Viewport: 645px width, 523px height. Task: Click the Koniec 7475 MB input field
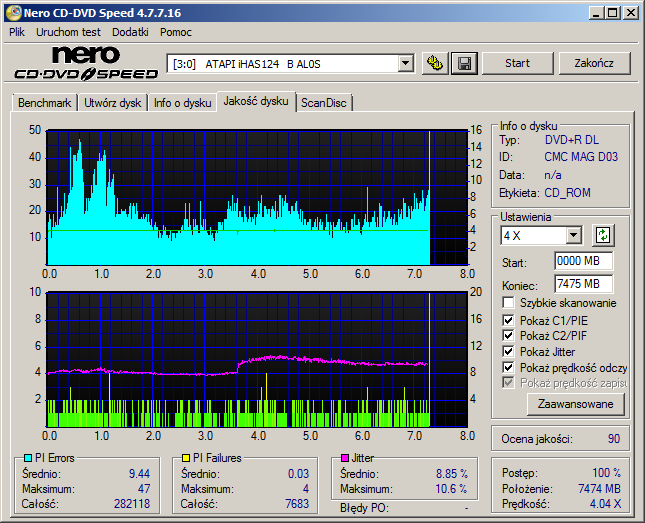(583, 284)
